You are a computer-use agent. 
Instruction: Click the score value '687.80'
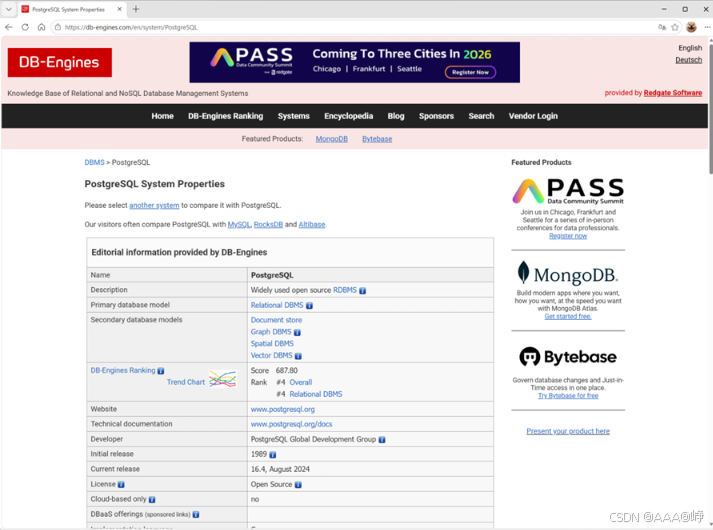[x=286, y=370]
